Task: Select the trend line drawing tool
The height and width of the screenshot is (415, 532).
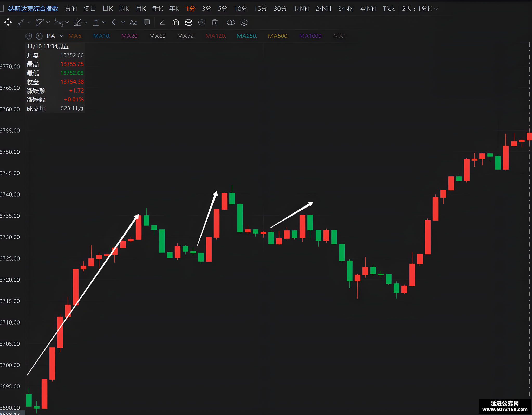Action: [x=21, y=22]
